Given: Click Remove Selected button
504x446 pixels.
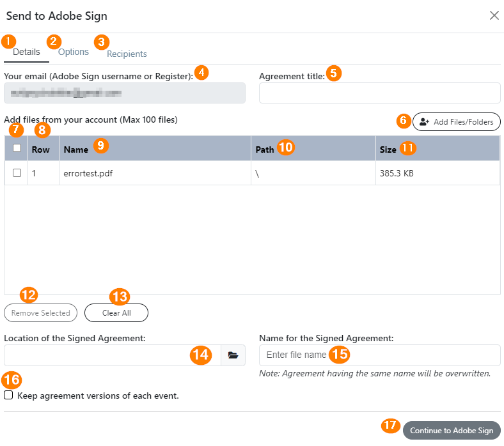Looking at the screenshot, I should (x=40, y=312).
